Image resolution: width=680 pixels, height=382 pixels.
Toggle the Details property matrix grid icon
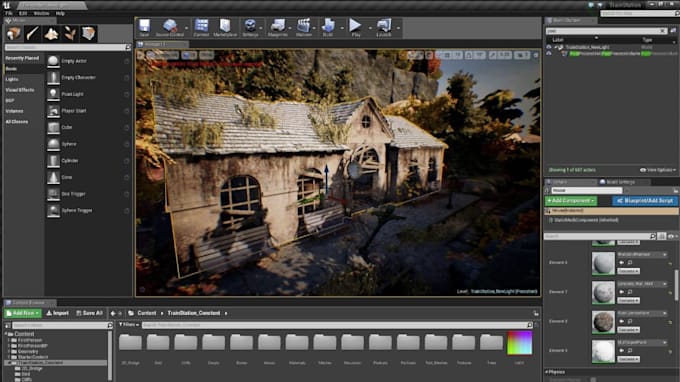pos(661,236)
